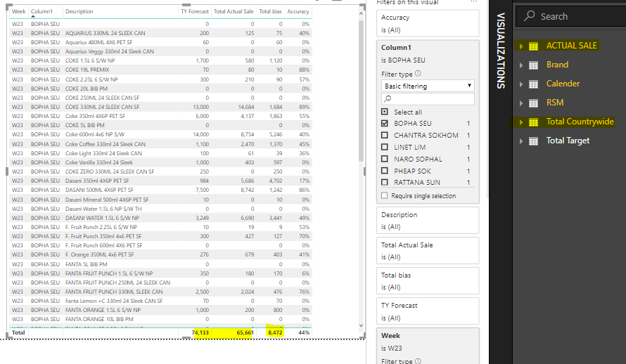
Task: Expand the Calender table
Action: (x=521, y=84)
